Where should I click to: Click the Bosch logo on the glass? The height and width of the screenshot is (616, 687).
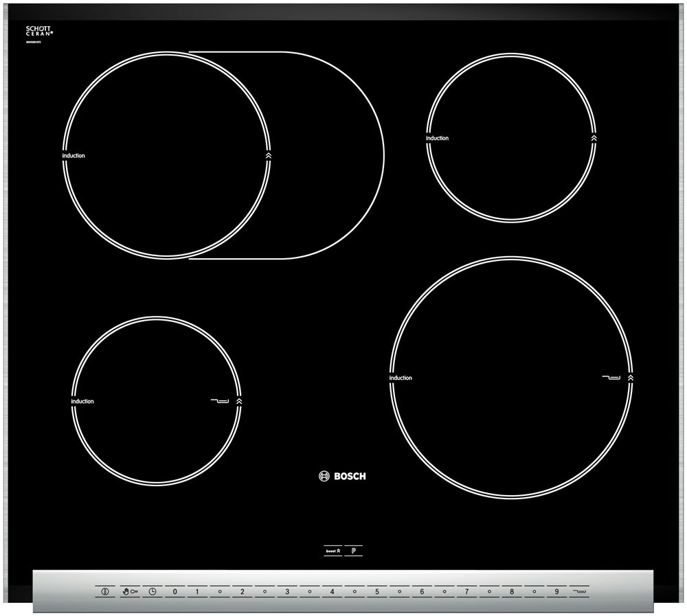342,476
